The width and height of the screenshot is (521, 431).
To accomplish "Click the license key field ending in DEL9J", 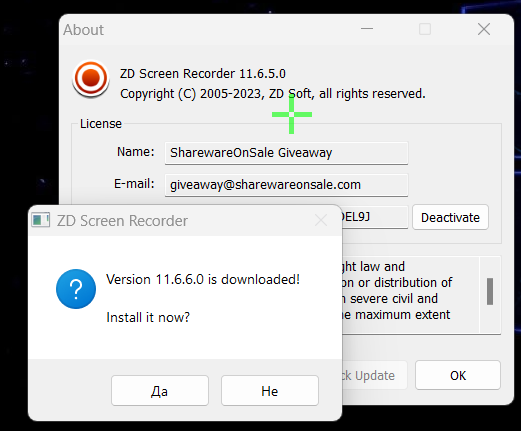I will [375, 217].
